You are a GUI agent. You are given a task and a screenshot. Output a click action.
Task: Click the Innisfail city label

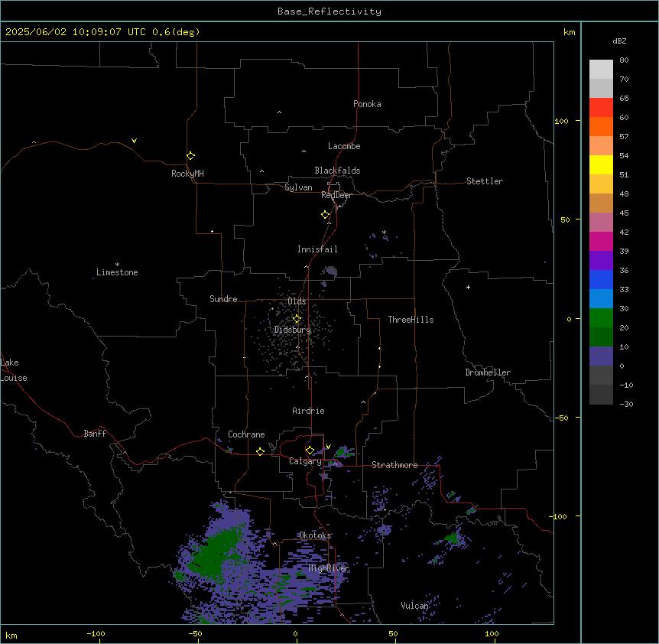(317, 249)
